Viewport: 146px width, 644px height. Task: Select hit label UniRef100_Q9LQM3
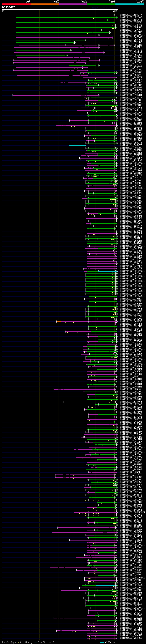[x=131, y=32]
